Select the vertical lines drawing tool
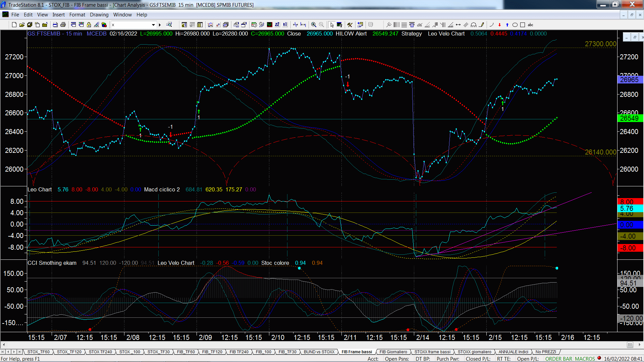Screen dimensions: 644x362 [396, 25]
